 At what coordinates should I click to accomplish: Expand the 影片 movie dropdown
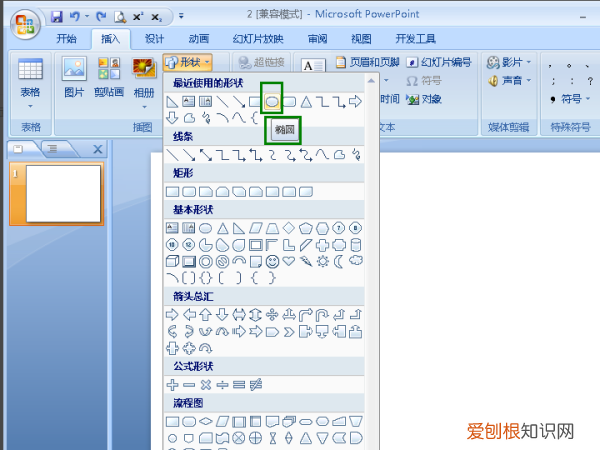click(x=510, y=62)
